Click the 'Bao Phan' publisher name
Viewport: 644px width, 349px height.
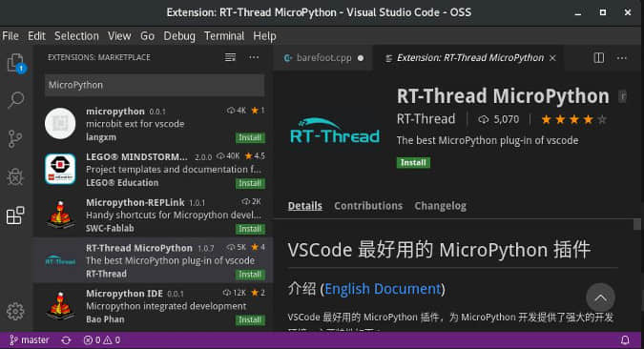(105, 319)
